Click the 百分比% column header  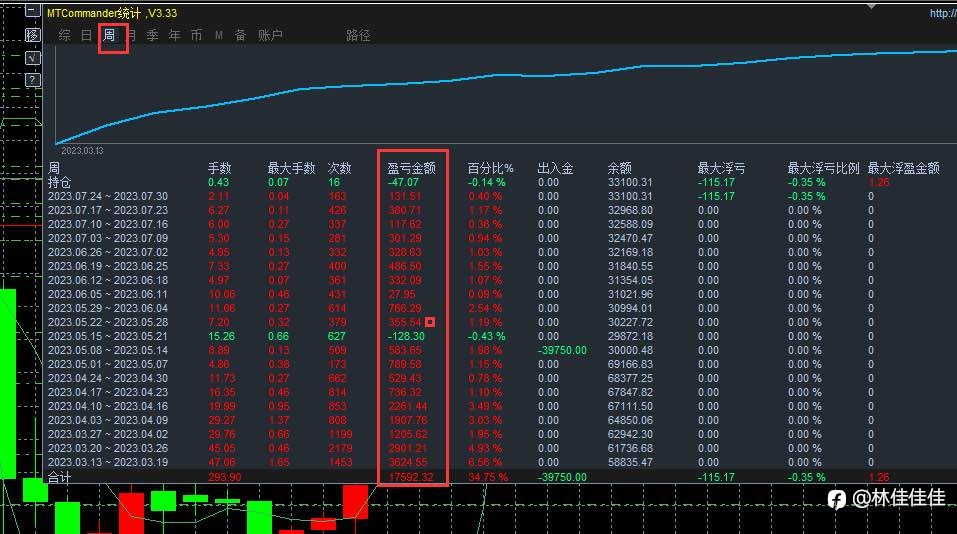[491, 168]
